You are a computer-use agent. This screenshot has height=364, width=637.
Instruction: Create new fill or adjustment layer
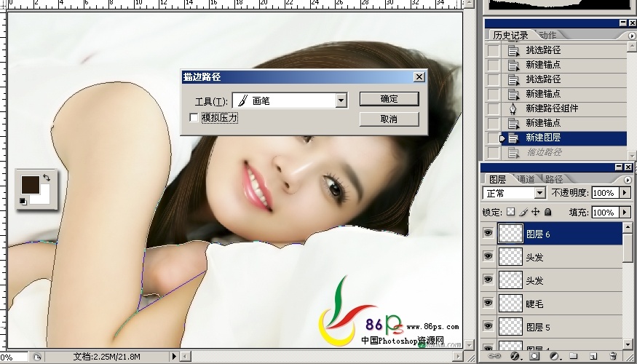(x=555, y=356)
